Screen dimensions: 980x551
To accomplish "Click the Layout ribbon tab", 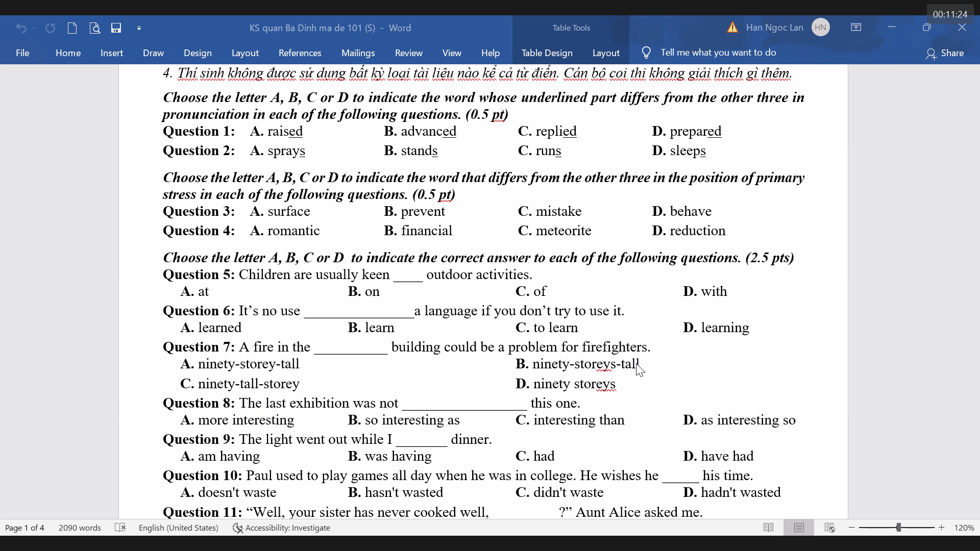I will click(245, 53).
